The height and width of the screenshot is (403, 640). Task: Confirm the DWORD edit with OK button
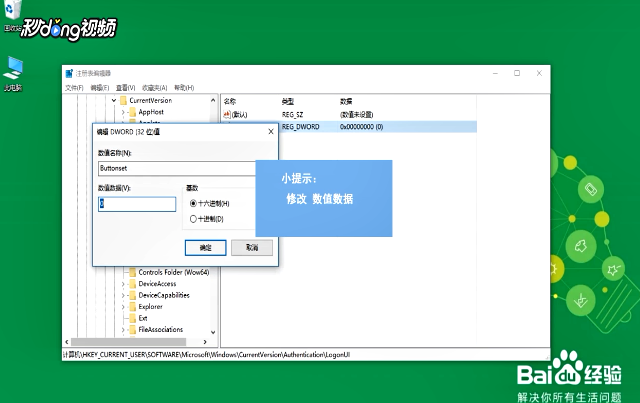205,247
